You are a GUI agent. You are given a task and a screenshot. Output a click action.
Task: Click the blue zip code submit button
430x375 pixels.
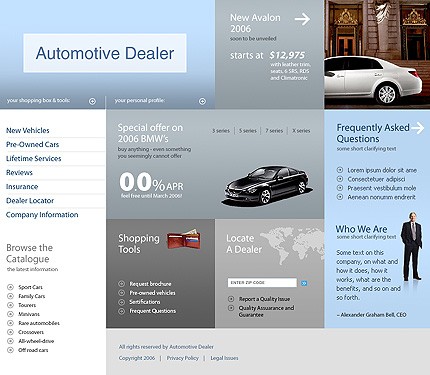(x=304, y=283)
